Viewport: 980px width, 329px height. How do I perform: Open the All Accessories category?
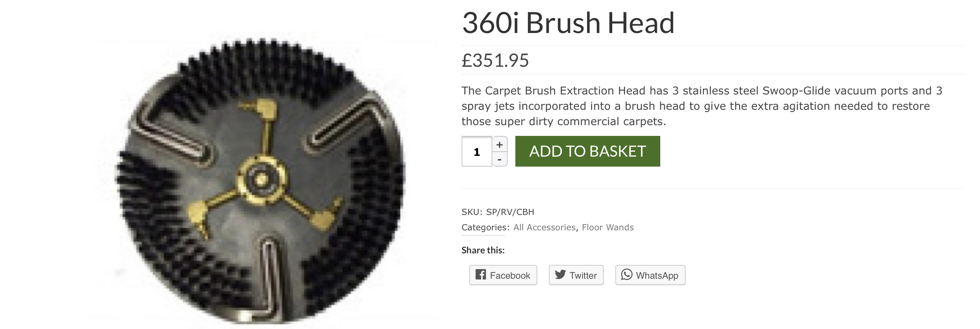pos(544,227)
